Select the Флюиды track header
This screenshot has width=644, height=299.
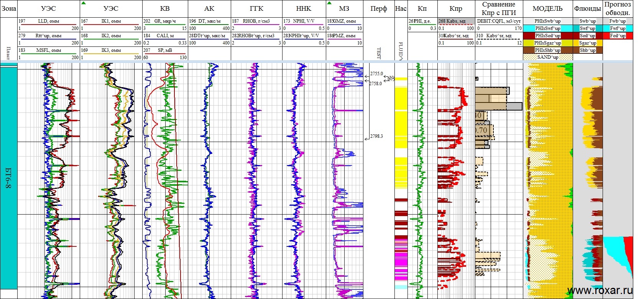(x=588, y=8)
